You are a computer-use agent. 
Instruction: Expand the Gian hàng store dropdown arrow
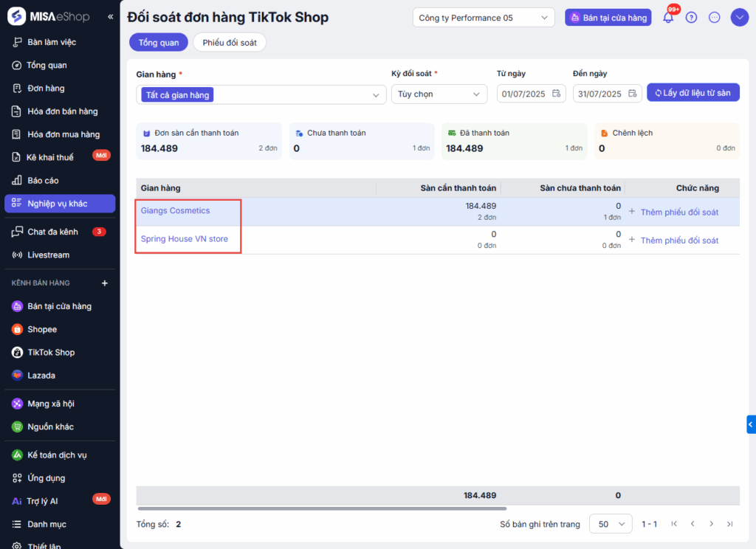[x=376, y=95]
